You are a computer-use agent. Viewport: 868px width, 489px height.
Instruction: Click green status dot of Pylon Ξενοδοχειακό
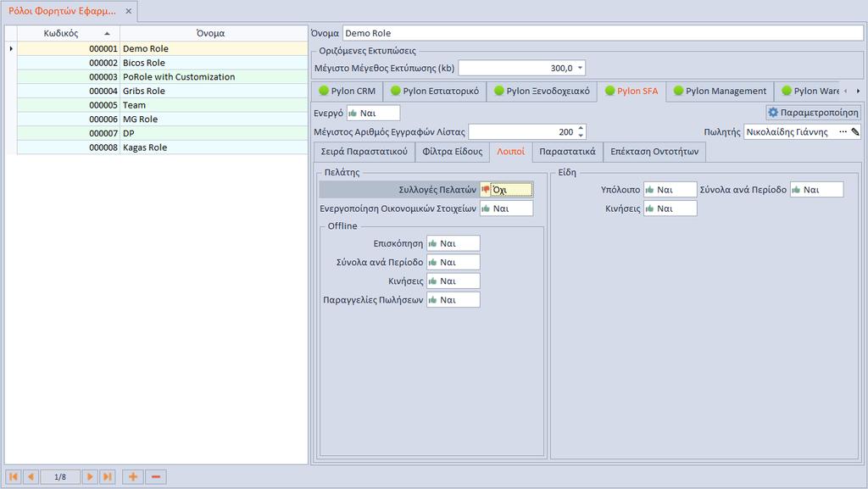point(498,91)
